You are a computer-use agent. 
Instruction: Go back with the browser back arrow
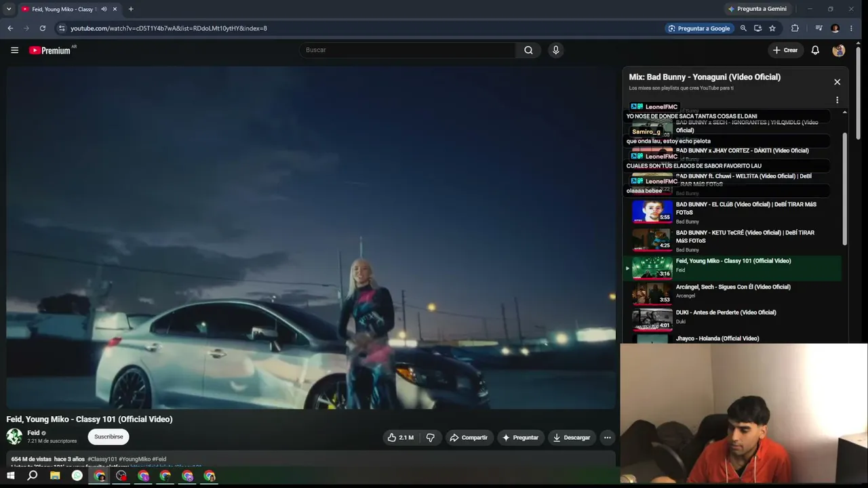(10, 28)
